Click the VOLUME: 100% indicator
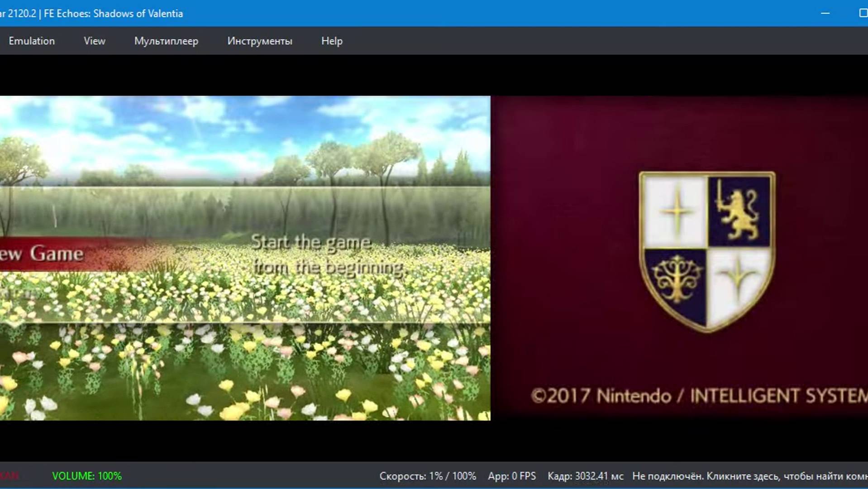The image size is (868, 489). coord(87,476)
